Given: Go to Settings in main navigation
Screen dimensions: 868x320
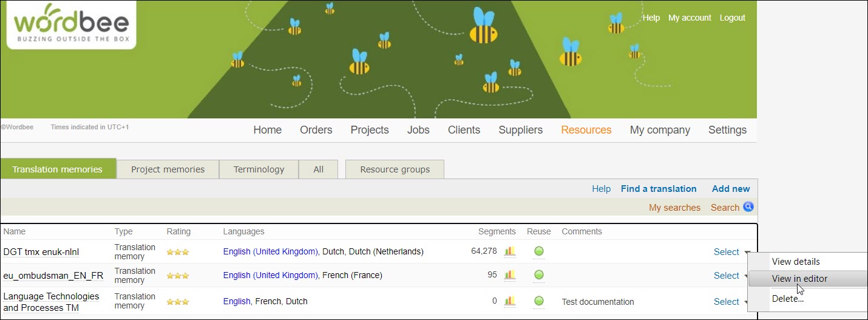Looking at the screenshot, I should [x=727, y=130].
